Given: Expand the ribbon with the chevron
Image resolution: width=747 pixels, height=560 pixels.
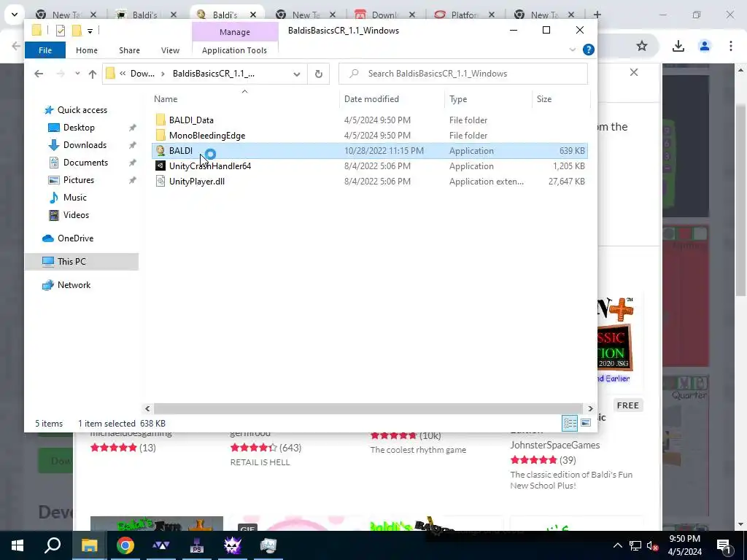Looking at the screenshot, I should coord(572,50).
